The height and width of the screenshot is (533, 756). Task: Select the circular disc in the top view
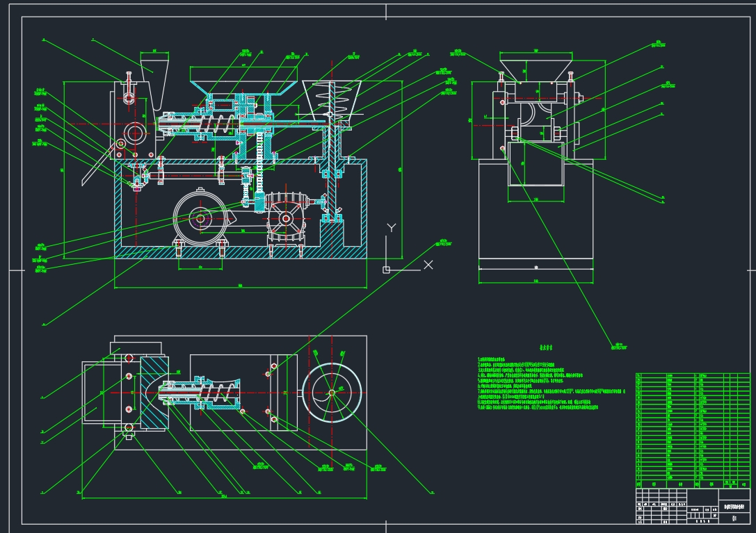pyautogui.click(x=332, y=393)
